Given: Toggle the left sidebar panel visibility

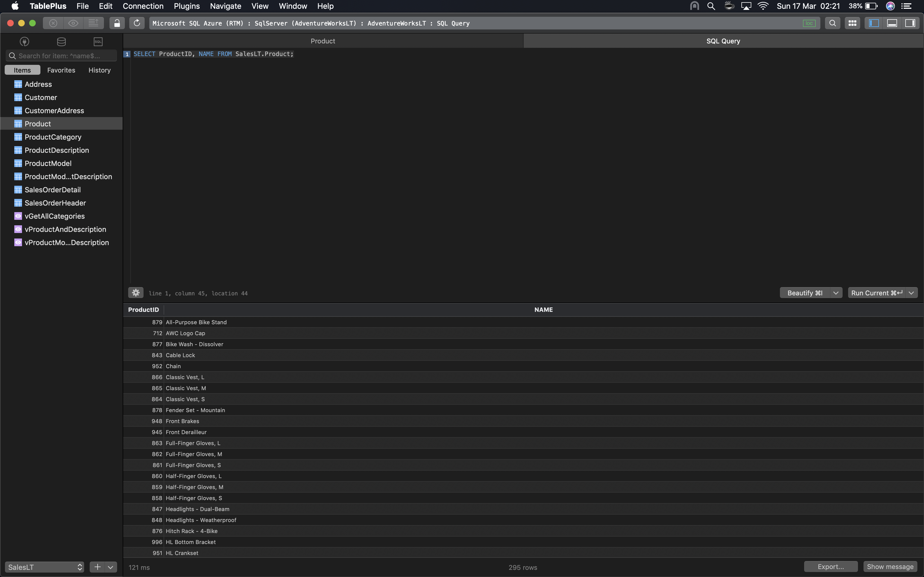Looking at the screenshot, I should pyautogui.click(x=874, y=23).
